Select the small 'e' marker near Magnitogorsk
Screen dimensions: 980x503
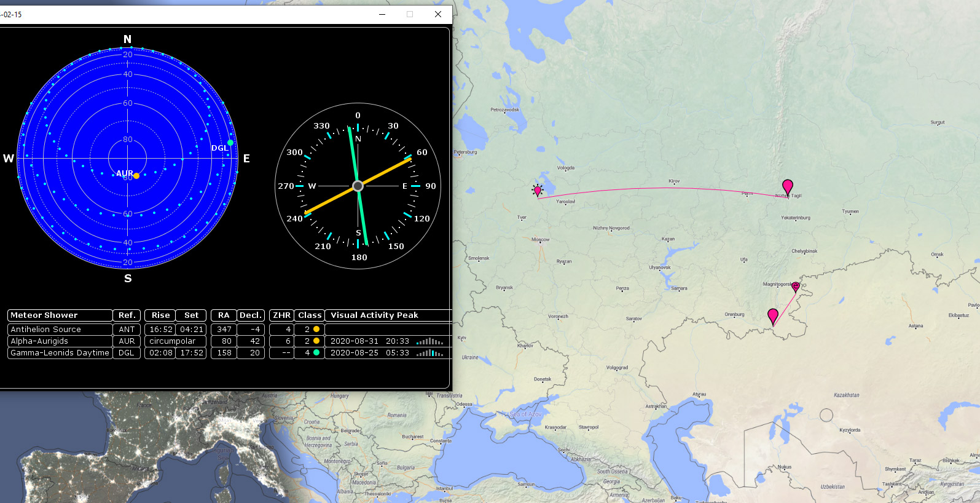[x=796, y=286]
